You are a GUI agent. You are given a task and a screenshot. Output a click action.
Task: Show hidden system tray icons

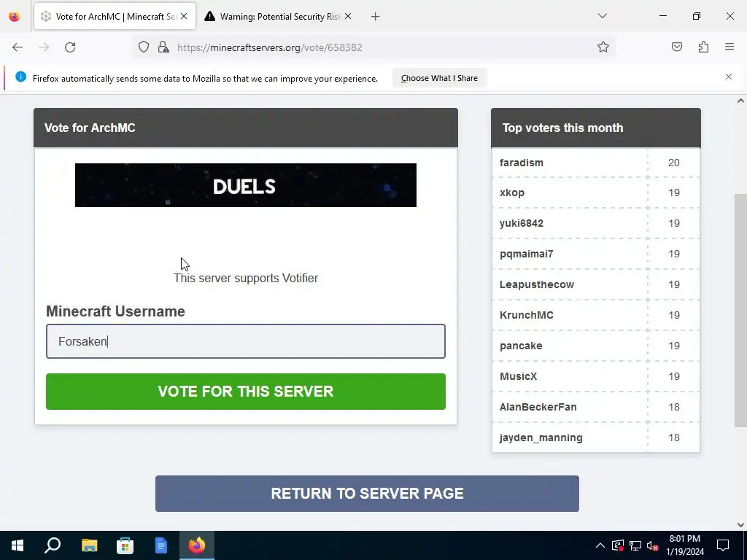coord(600,545)
